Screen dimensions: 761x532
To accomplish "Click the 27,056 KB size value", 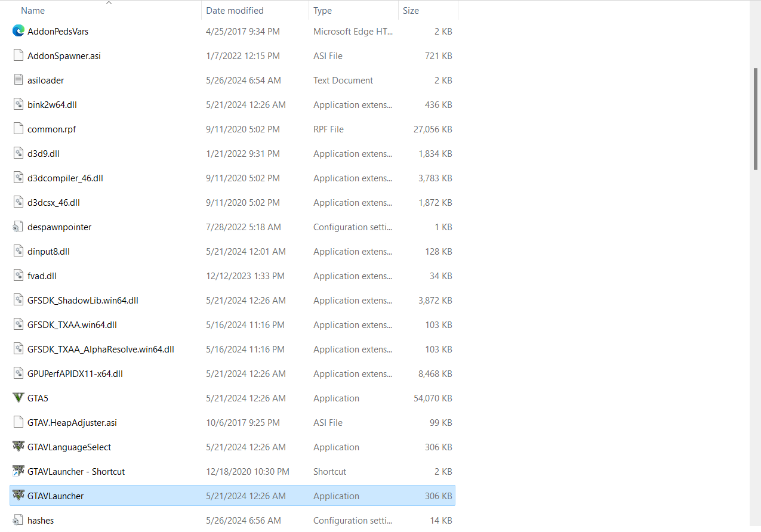I will (x=433, y=129).
